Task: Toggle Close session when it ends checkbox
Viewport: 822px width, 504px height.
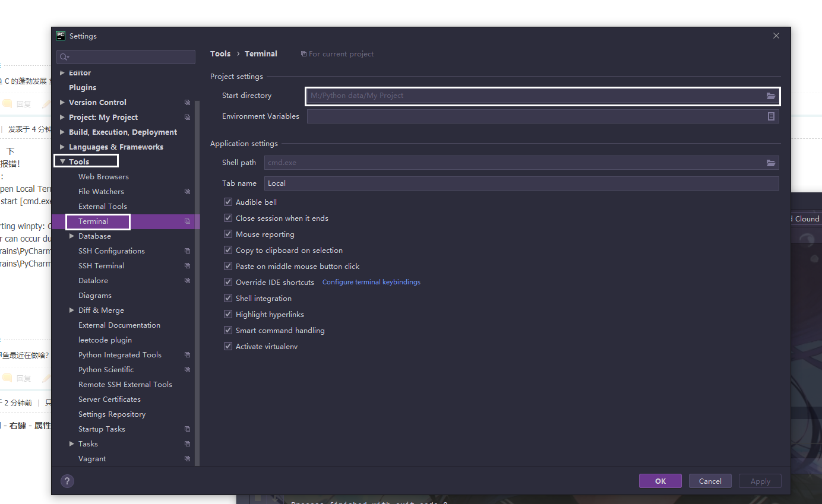Action: coord(228,218)
